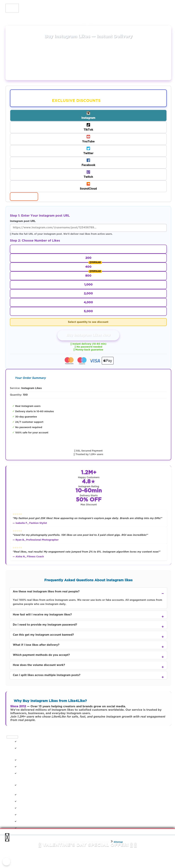Open the Sitemap link
The image size is (175, 868).
[118, 842]
